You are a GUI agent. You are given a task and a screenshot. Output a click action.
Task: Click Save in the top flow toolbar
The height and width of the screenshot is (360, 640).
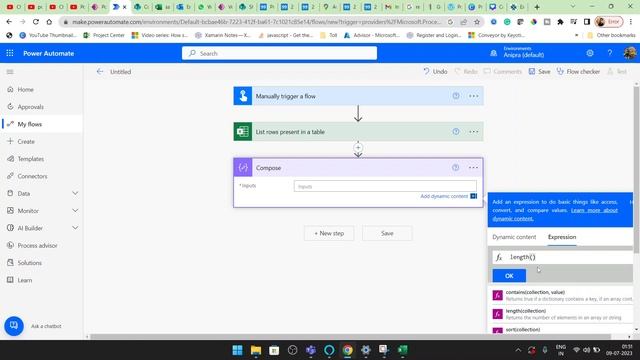(x=539, y=71)
